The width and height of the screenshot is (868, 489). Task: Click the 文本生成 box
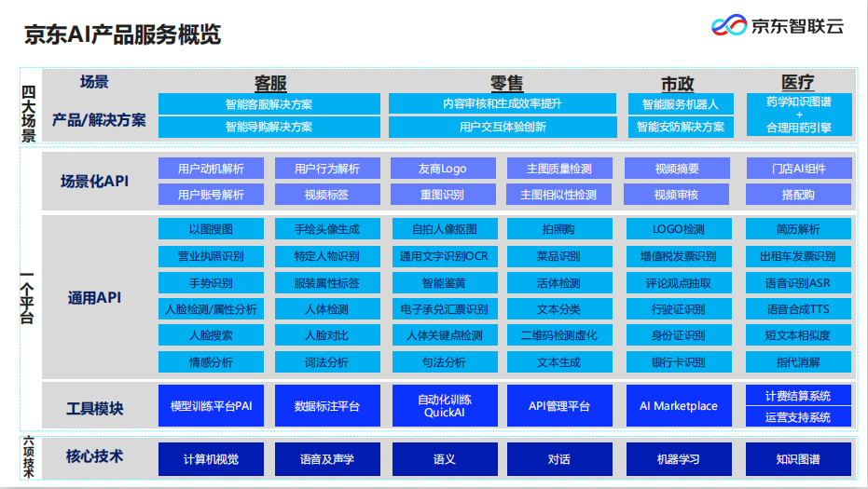[x=559, y=361]
